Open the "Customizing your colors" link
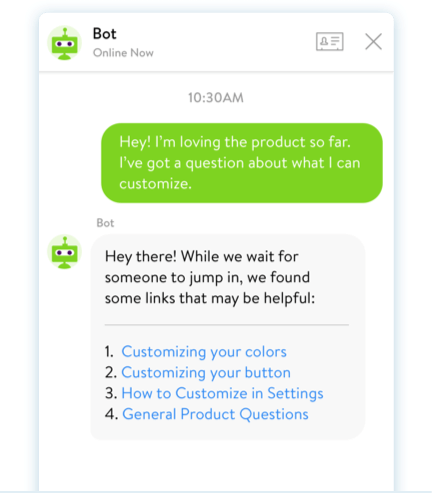Viewport: 432px width, 493px height. coord(204,352)
